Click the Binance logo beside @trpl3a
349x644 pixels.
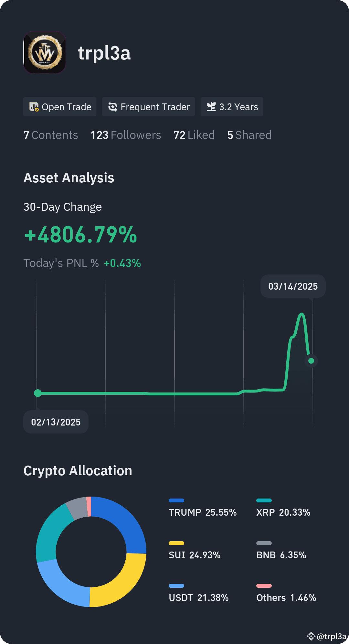tap(311, 636)
